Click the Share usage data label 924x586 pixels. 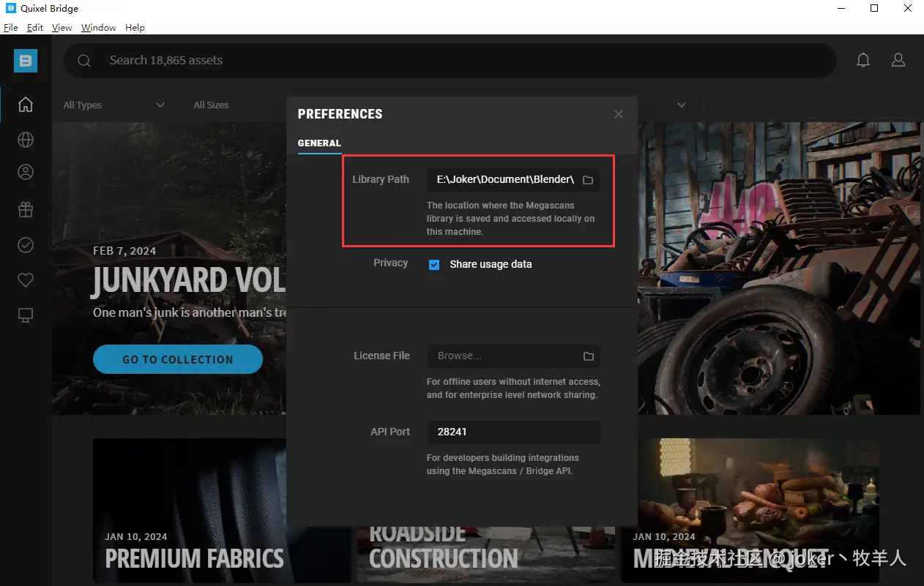coord(491,264)
